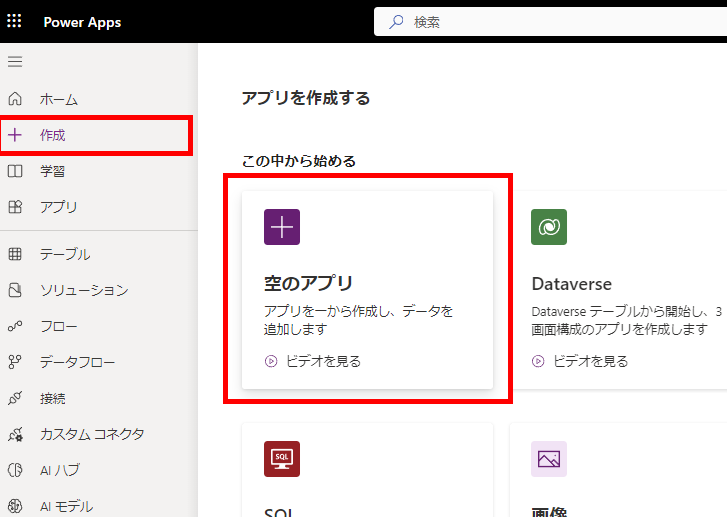This screenshot has width=727, height=517.
Task: Play ビデオを見る on Dataverse card
Action: [x=590, y=361]
